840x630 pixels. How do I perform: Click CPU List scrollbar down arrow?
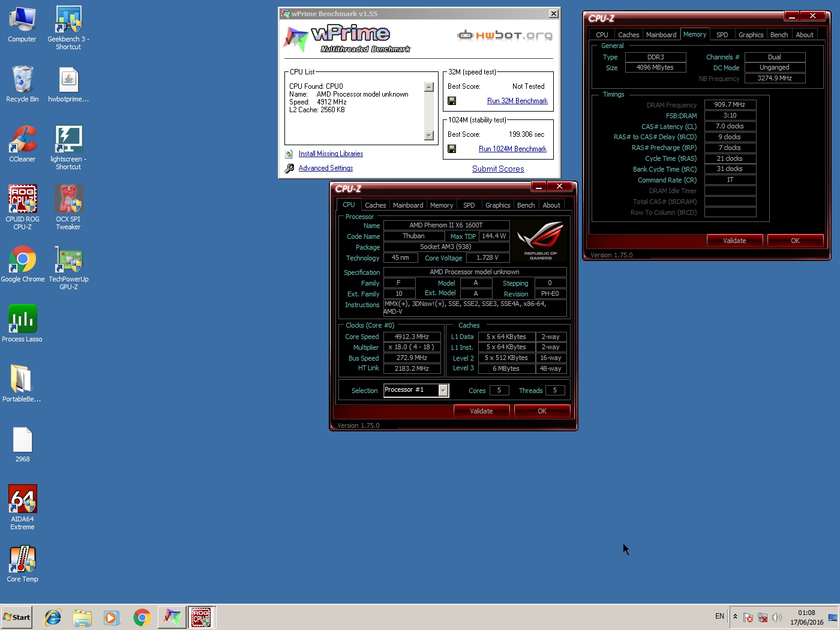pyautogui.click(x=428, y=136)
